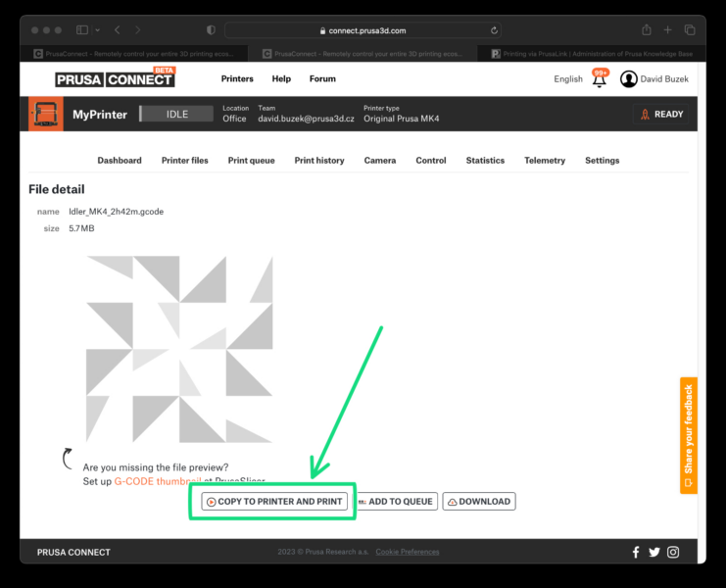Open the Printers menu

(x=237, y=79)
